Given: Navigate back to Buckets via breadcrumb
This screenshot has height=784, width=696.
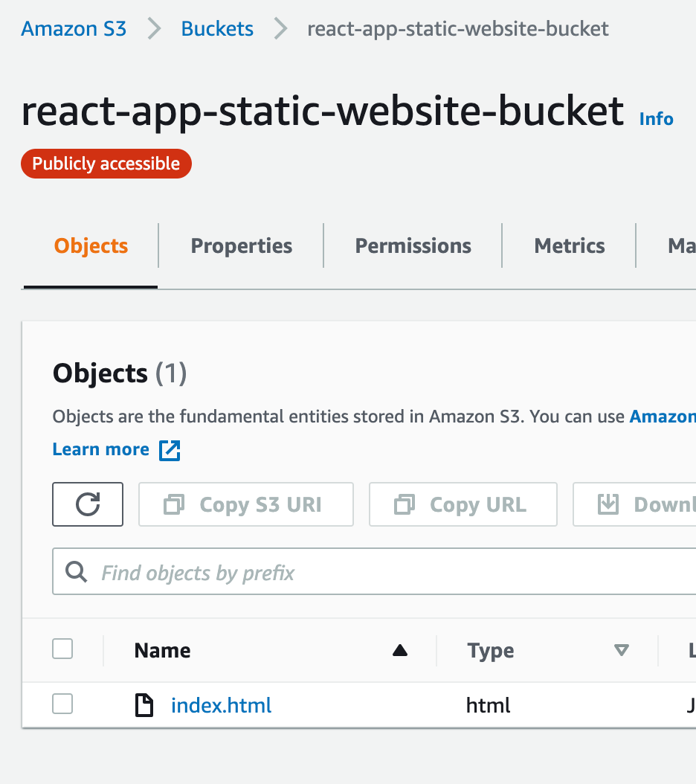Looking at the screenshot, I should tap(216, 29).
